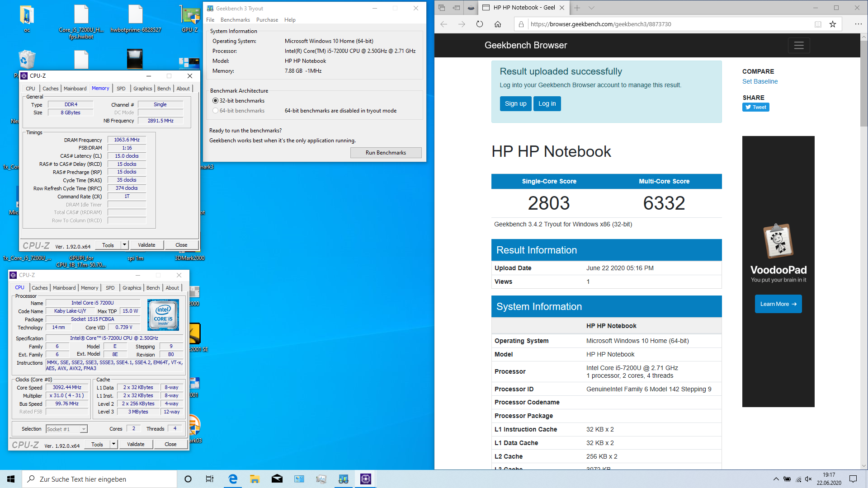Open Tools dropdown arrow in CPU tab CPU-Z window

[113, 444]
